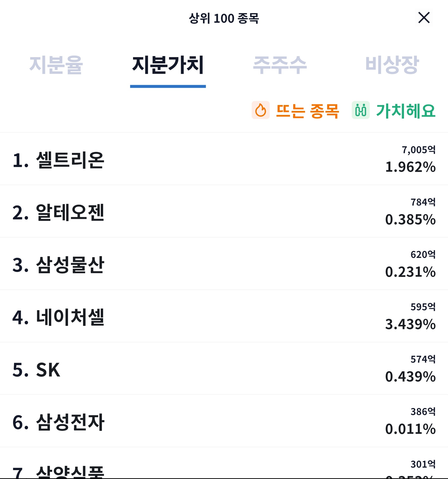Tap the orange flame icon
This screenshot has height=479, width=448.
(x=261, y=110)
